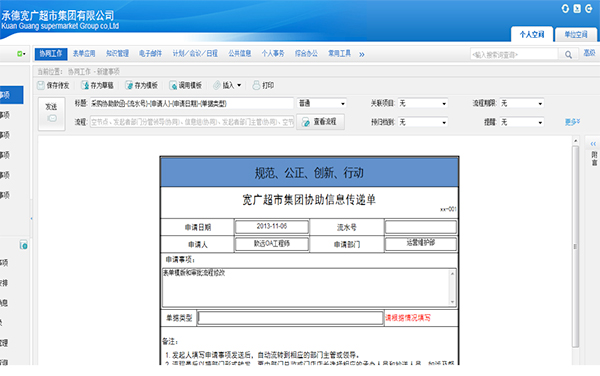The image size is (600, 376).
Task: Expand the 提醒 reminder dropdown
Action: pyautogui.click(x=522, y=122)
